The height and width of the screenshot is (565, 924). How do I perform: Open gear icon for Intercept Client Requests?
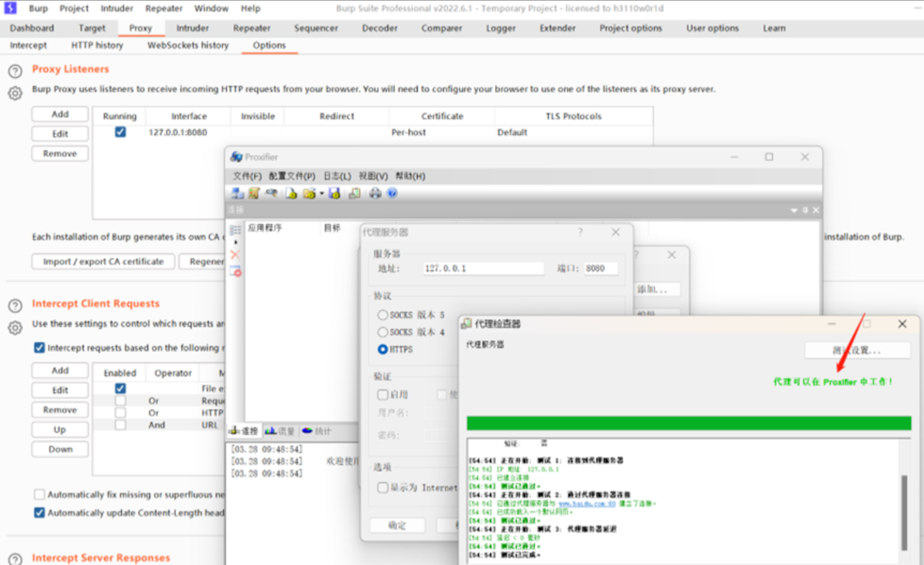point(15,328)
